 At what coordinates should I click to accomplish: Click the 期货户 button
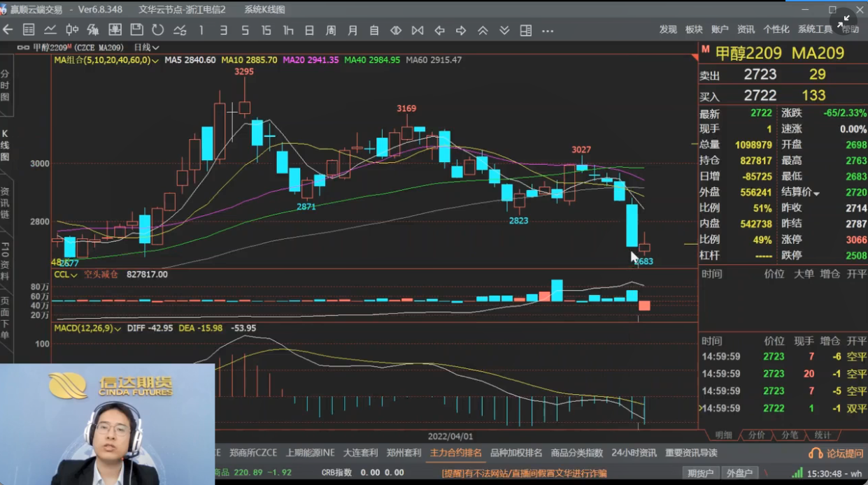click(x=699, y=473)
